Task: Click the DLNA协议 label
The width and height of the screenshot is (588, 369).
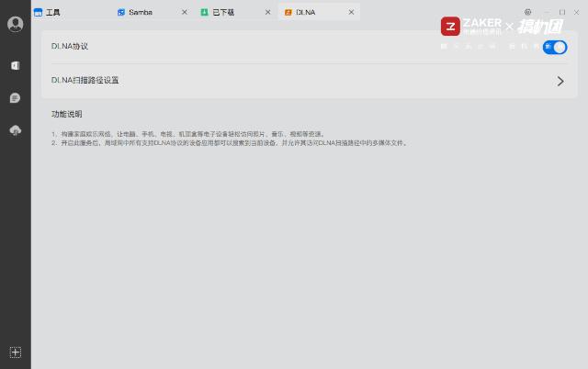Action: point(70,46)
